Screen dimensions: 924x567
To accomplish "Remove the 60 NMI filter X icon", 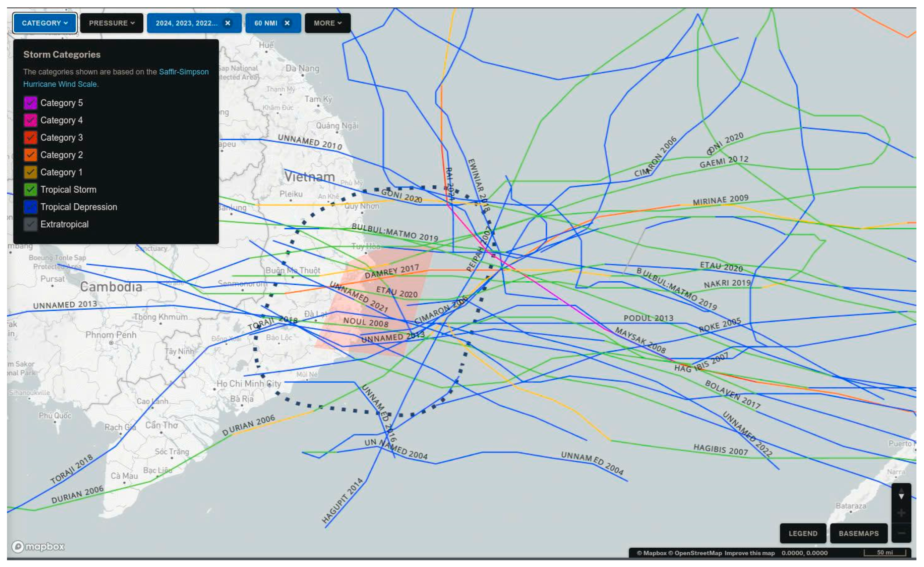I will tap(287, 23).
